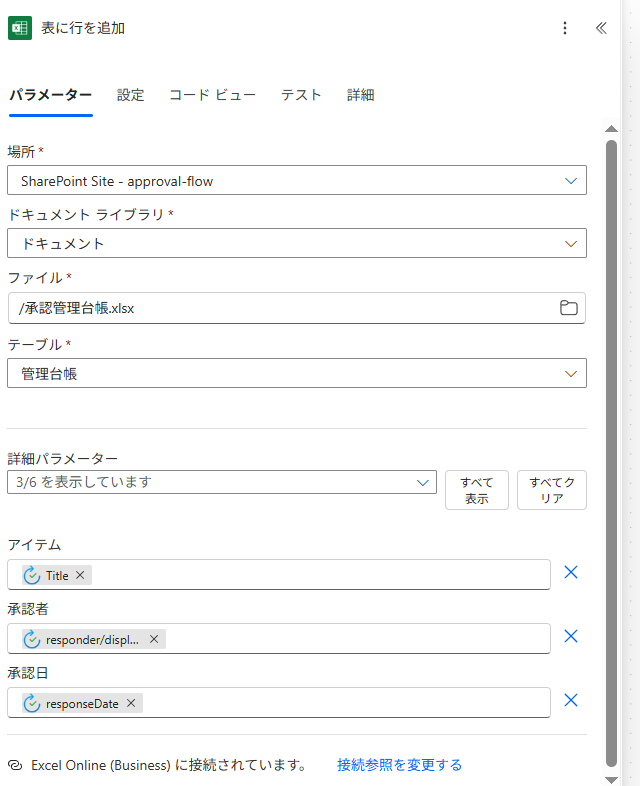Remove the responseDate token
Screen dimensions: 640x786
(131, 703)
